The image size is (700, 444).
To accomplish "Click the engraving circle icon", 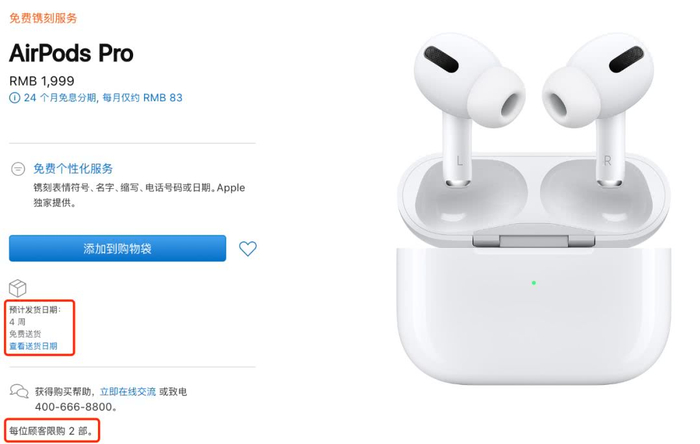I will (18, 169).
